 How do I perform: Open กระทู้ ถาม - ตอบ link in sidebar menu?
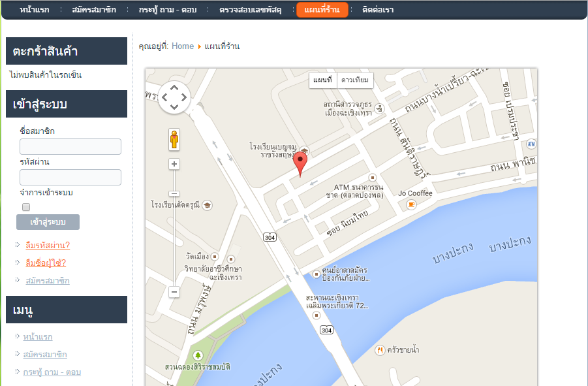(52, 372)
